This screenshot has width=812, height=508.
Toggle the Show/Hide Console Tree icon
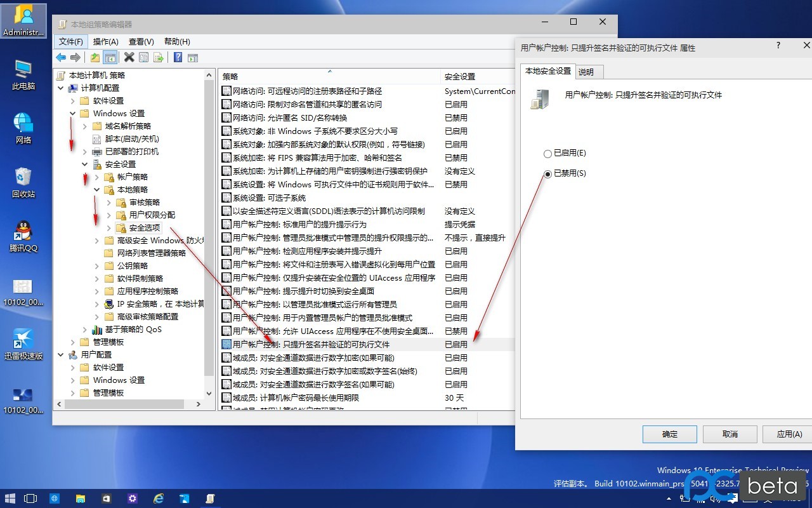point(110,58)
